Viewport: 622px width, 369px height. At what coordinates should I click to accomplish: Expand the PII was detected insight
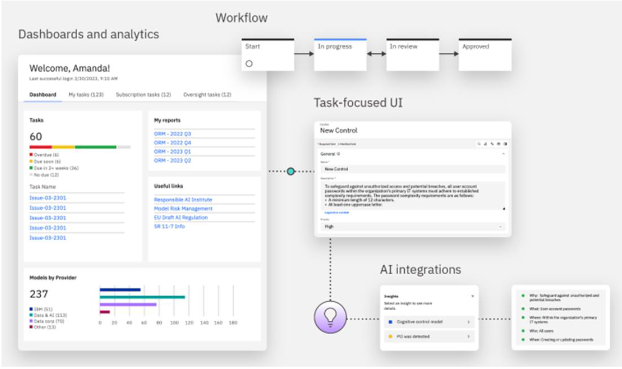[x=429, y=336]
